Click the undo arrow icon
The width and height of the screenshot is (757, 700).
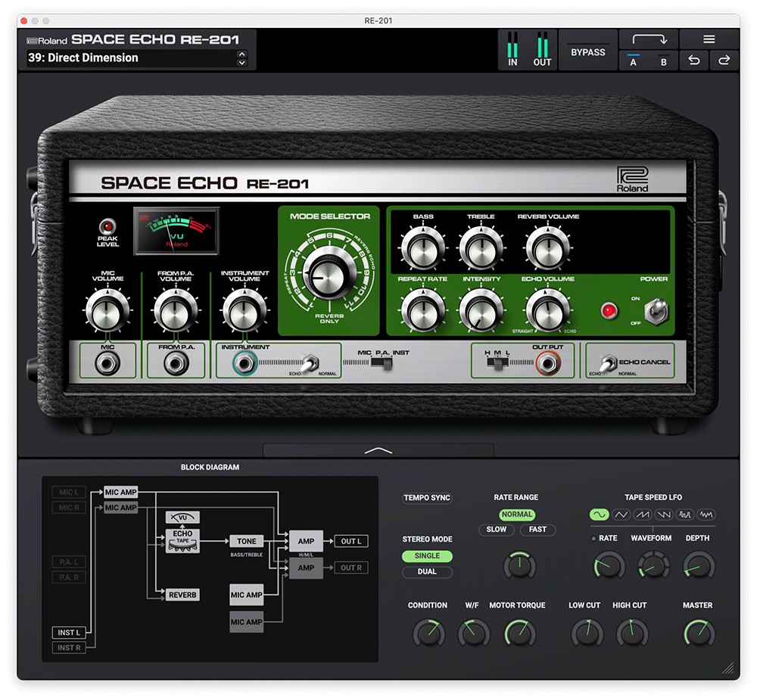click(x=693, y=61)
